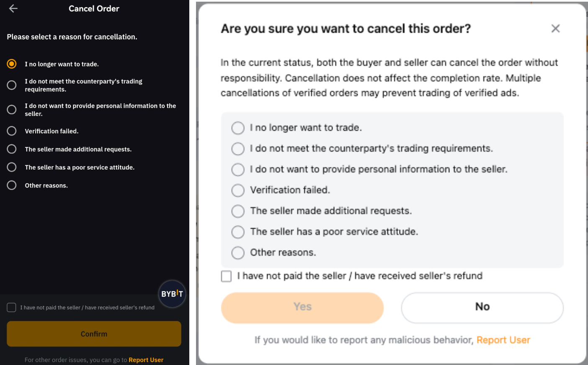
Task: Open Report User link below Confirm button
Action: pyautogui.click(x=146, y=360)
